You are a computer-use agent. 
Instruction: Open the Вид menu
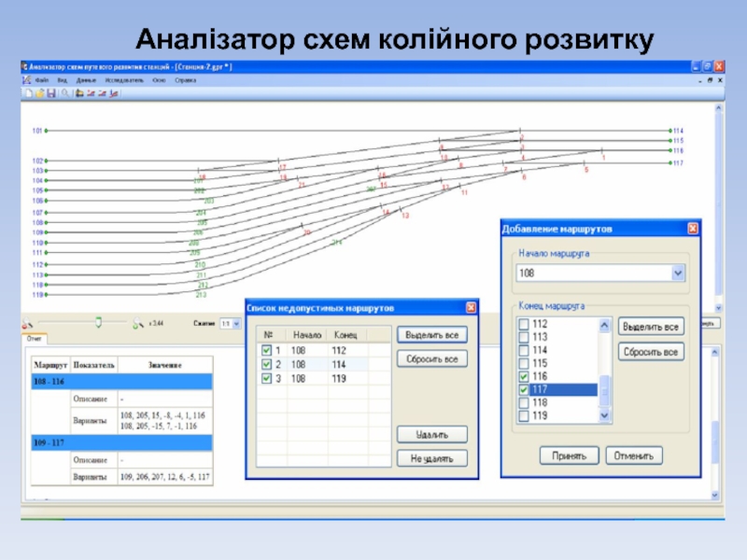(63, 80)
